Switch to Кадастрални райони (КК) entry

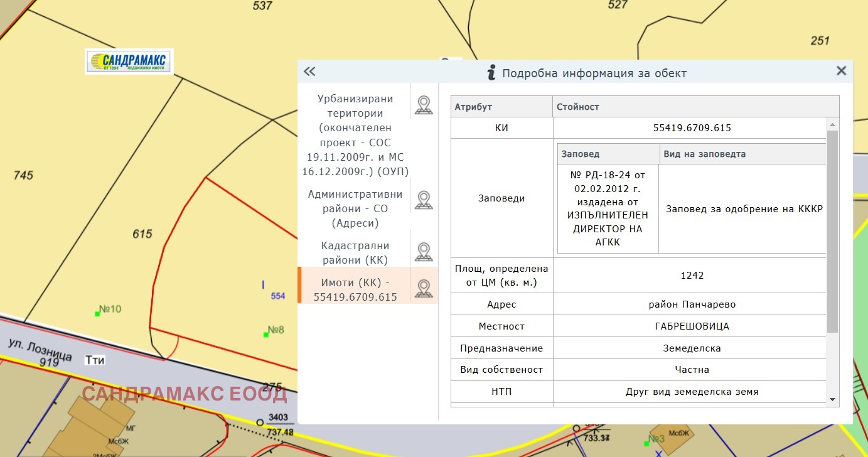point(355,252)
